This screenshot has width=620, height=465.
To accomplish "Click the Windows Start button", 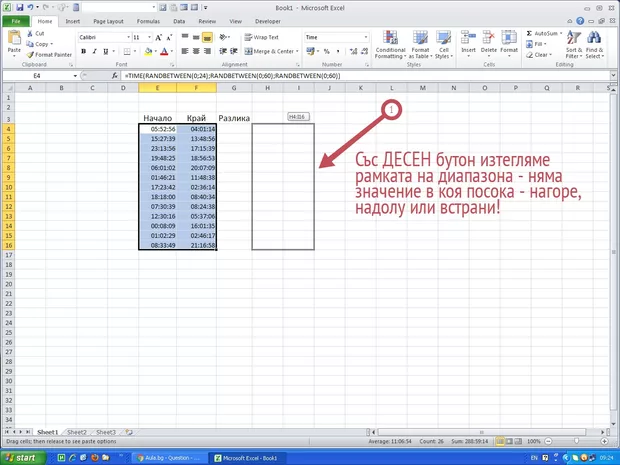I will point(23,457).
